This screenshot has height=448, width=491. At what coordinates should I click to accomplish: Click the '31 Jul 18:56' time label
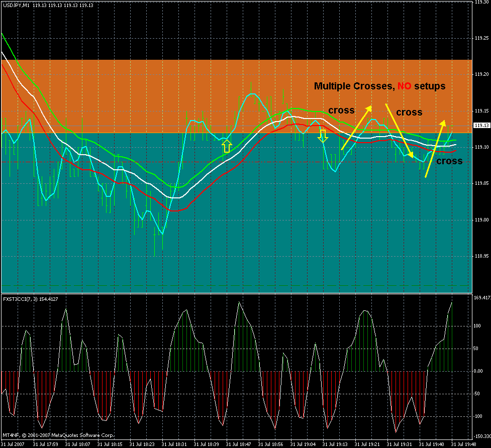[270, 444]
